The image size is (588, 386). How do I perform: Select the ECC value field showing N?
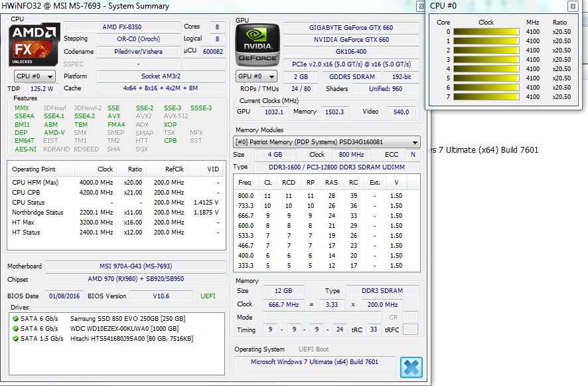pyautogui.click(x=413, y=155)
